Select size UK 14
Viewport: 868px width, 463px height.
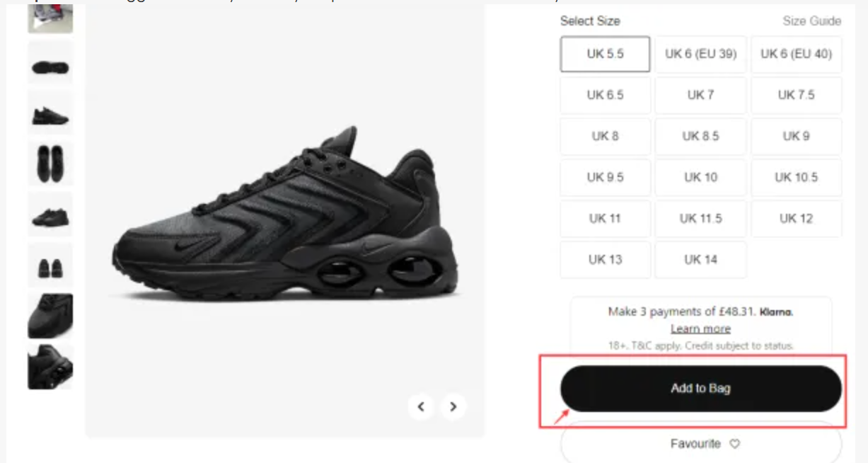(x=700, y=260)
